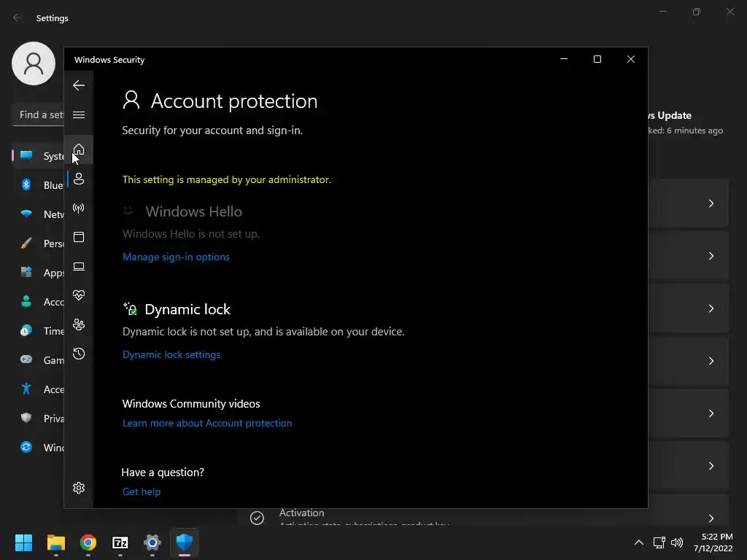Select System in Settings sidebar

point(38,156)
